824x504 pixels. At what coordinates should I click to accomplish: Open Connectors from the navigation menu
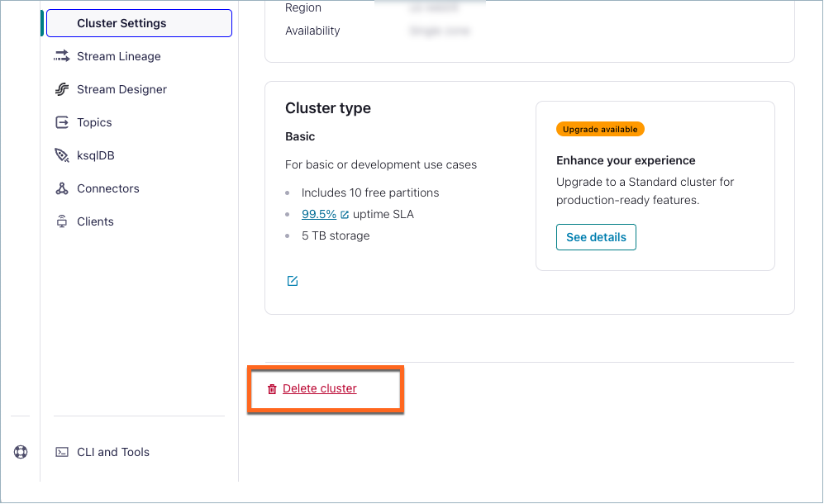click(x=107, y=188)
